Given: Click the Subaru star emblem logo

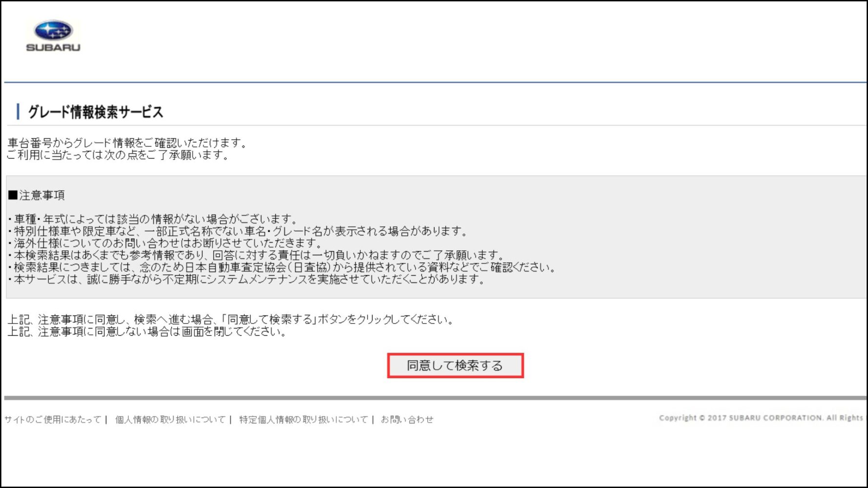Looking at the screenshot, I should tap(53, 31).
